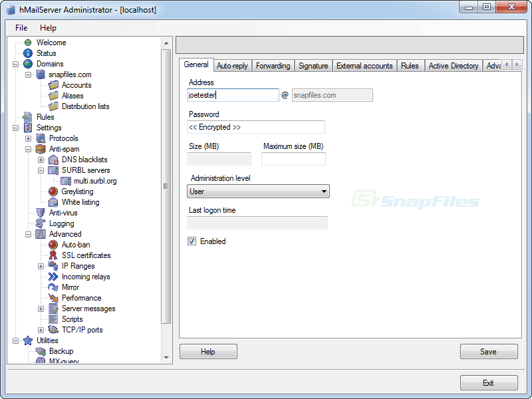Click the Auto-ban red icon
The width and height of the screenshot is (532, 399).
pos(53,245)
